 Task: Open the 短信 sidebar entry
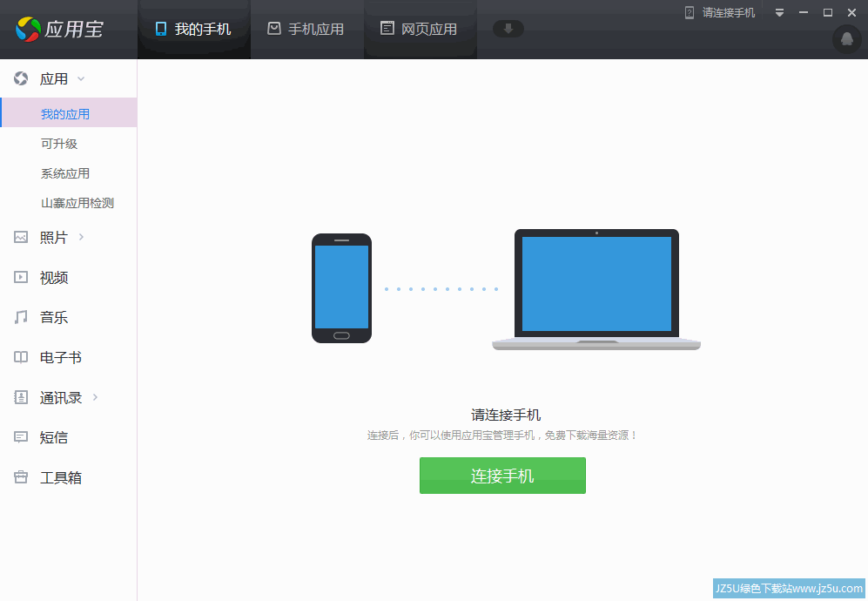click(54, 437)
